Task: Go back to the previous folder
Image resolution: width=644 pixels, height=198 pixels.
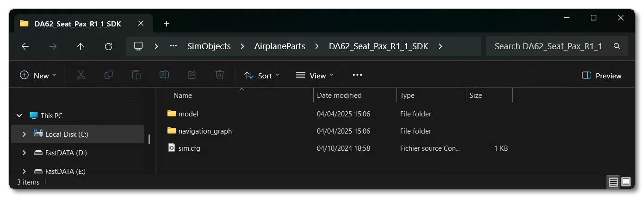Action: (x=25, y=46)
